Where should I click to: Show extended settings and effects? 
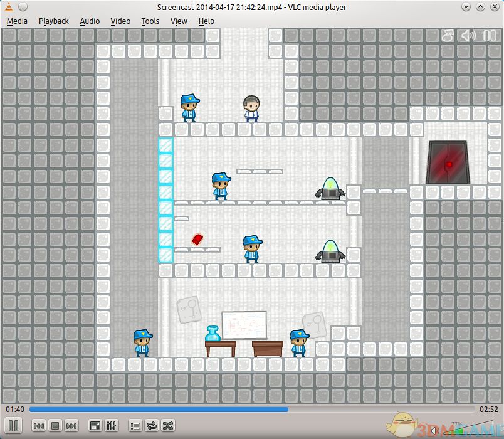tap(112, 426)
